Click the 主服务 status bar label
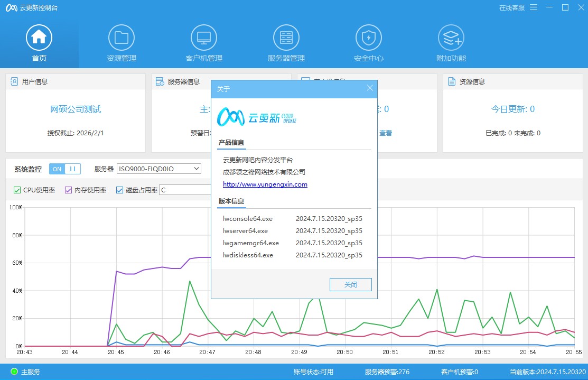Viewport: 588px width, 380px height. click(30, 372)
